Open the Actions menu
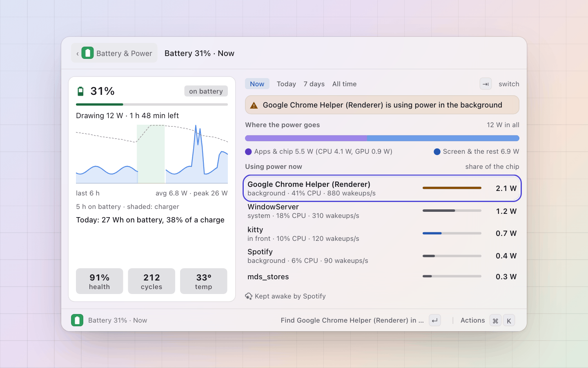 tap(473, 320)
